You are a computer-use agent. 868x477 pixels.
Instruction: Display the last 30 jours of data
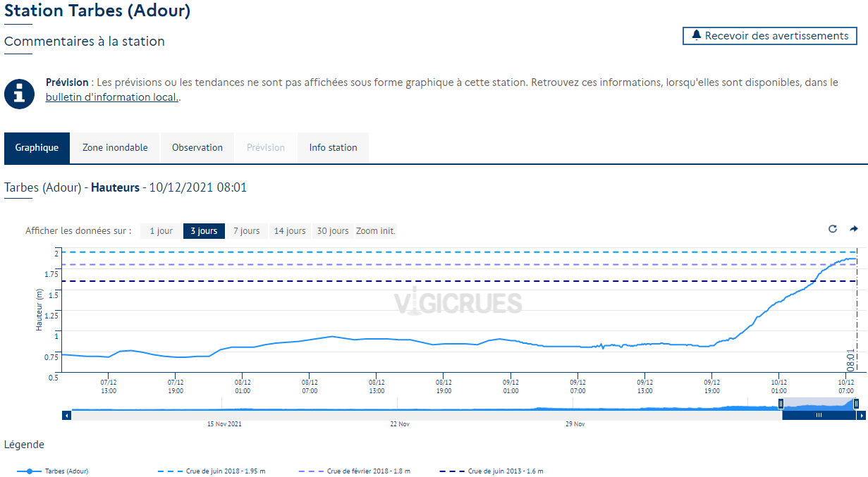333,231
